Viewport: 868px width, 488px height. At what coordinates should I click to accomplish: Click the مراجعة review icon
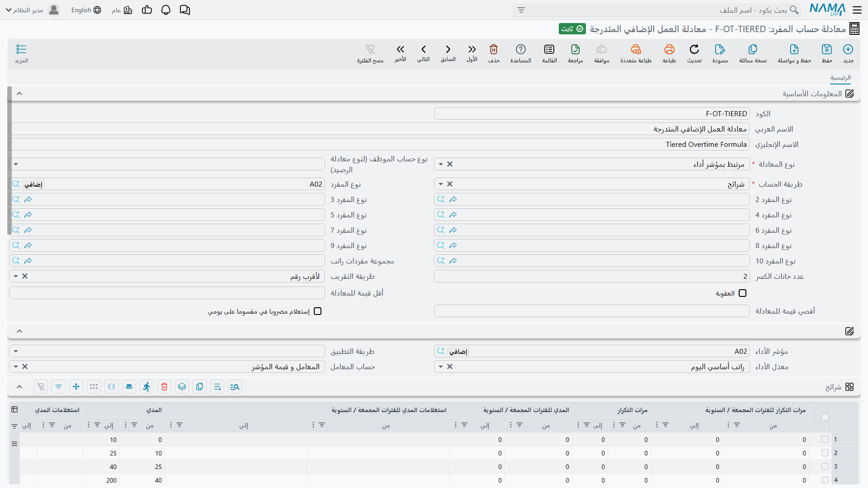576,49
